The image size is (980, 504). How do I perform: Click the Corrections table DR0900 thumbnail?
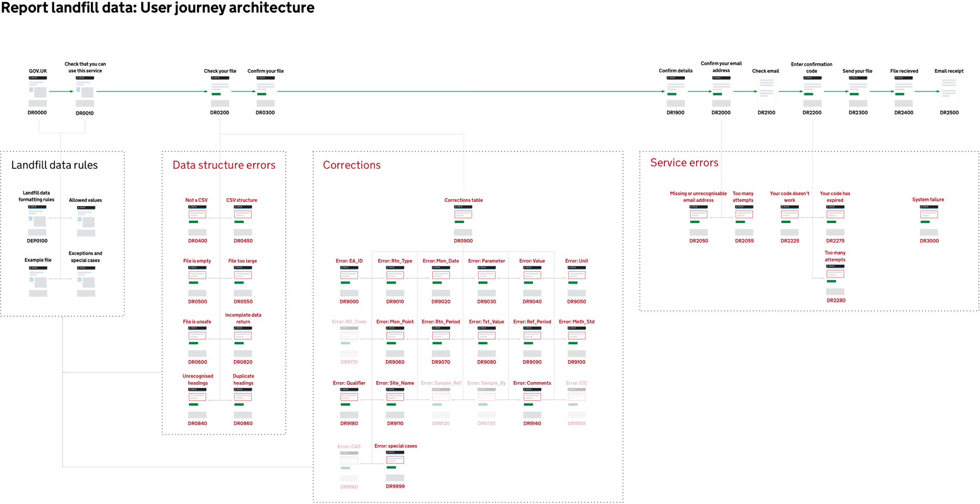pyautogui.click(x=463, y=220)
